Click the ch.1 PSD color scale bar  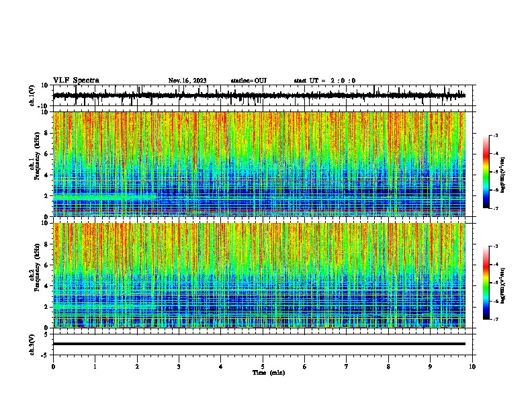pyautogui.click(x=486, y=172)
